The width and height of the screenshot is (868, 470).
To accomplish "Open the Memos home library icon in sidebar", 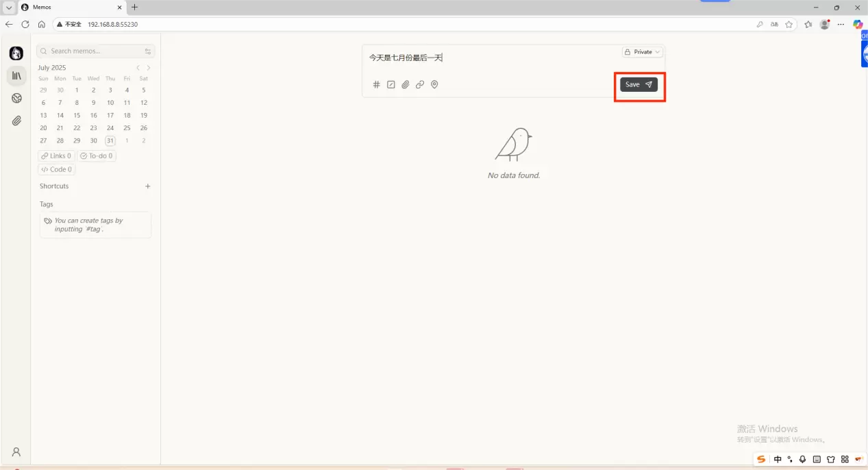I will click(x=16, y=75).
